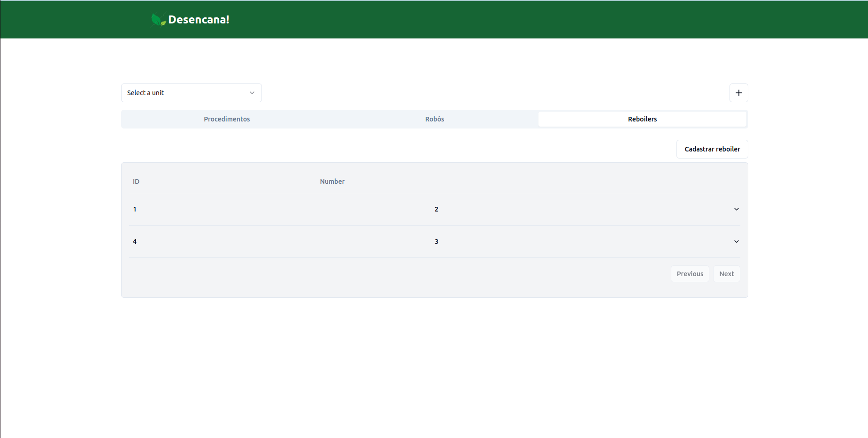This screenshot has width=868, height=438.
Task: Go to the Next page
Action: 726,274
